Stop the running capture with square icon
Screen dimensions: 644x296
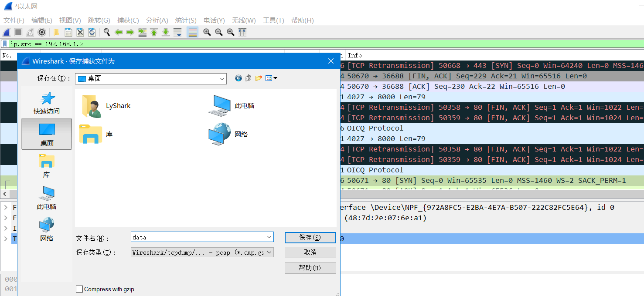18,32
